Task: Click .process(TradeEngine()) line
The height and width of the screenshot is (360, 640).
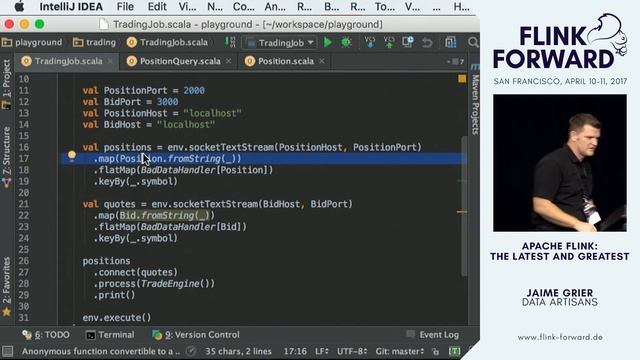Action: [154, 284]
